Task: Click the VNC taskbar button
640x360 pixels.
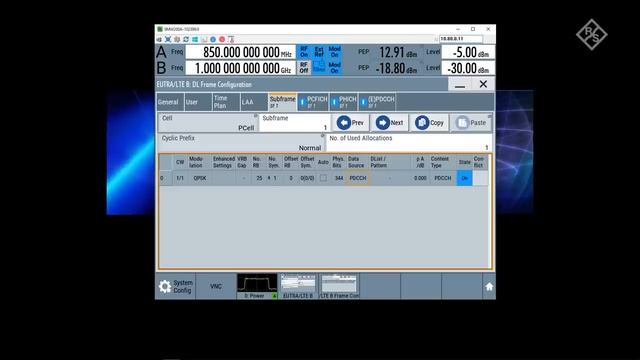Action: pos(216,287)
